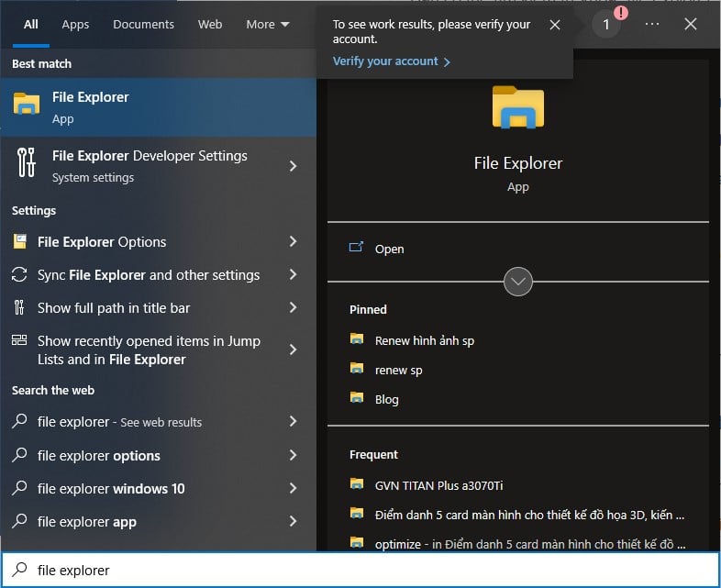Image resolution: width=721 pixels, height=588 pixels.
Task: Expand arrow for 'file explorer app' web search
Action: coord(293,521)
